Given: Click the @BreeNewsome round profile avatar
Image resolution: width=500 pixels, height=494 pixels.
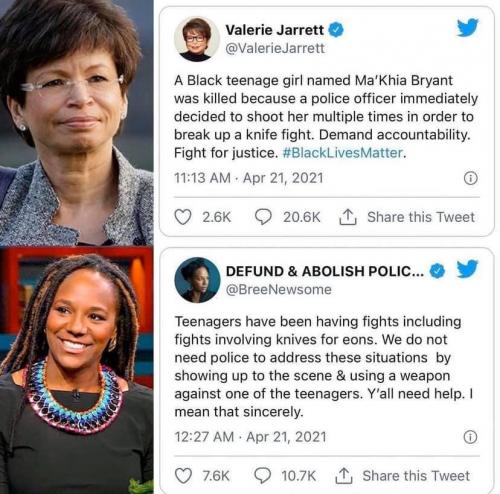Looking at the screenshot, I should coord(197,280).
